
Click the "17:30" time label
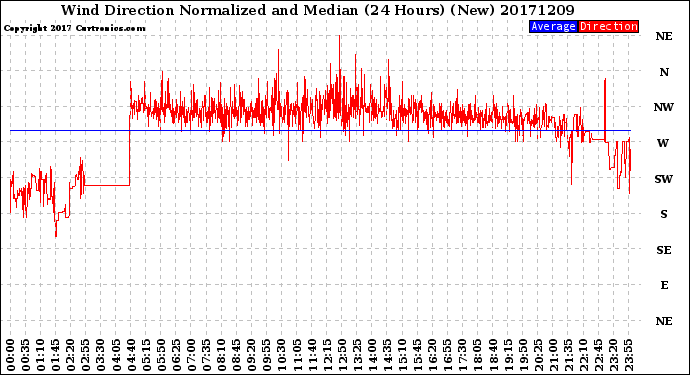pyautogui.click(x=462, y=355)
